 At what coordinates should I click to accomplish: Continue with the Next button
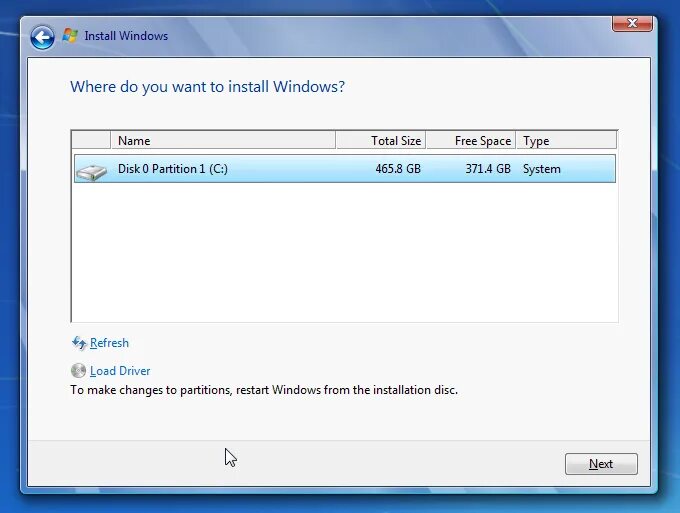pyautogui.click(x=601, y=464)
